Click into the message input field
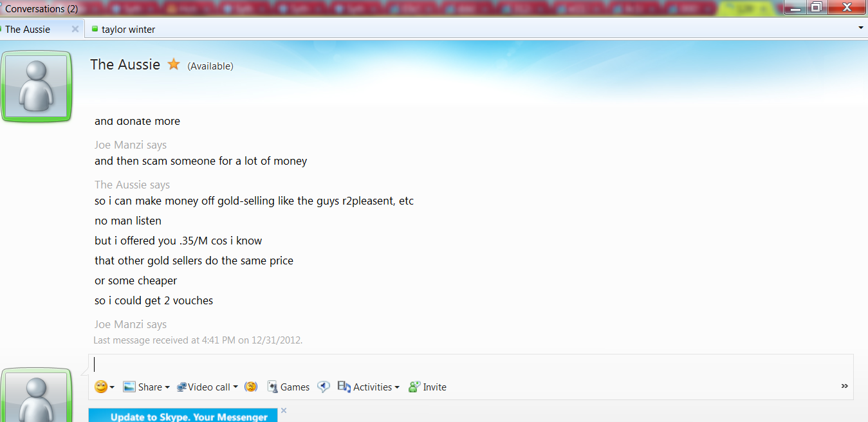This screenshot has height=422, width=868. pyautogui.click(x=470, y=364)
